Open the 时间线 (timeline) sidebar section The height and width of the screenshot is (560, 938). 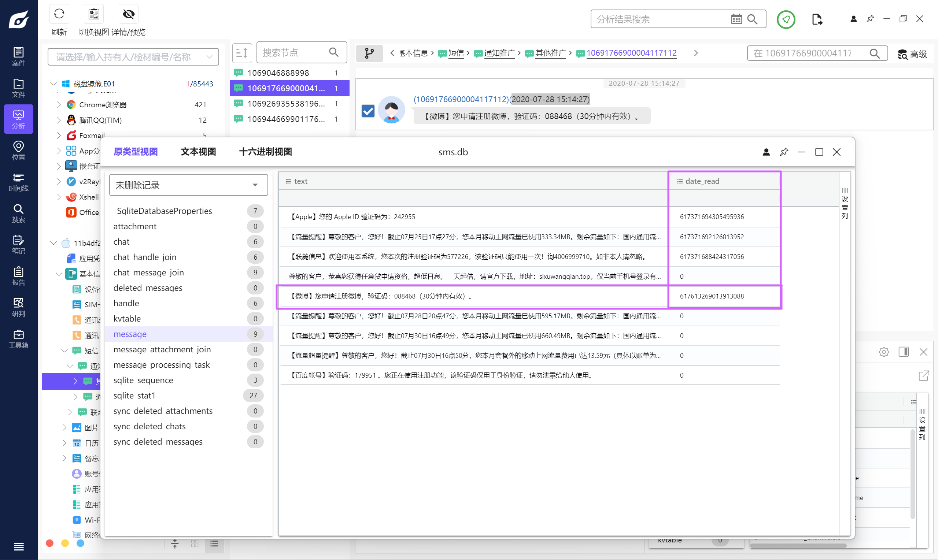point(18,182)
